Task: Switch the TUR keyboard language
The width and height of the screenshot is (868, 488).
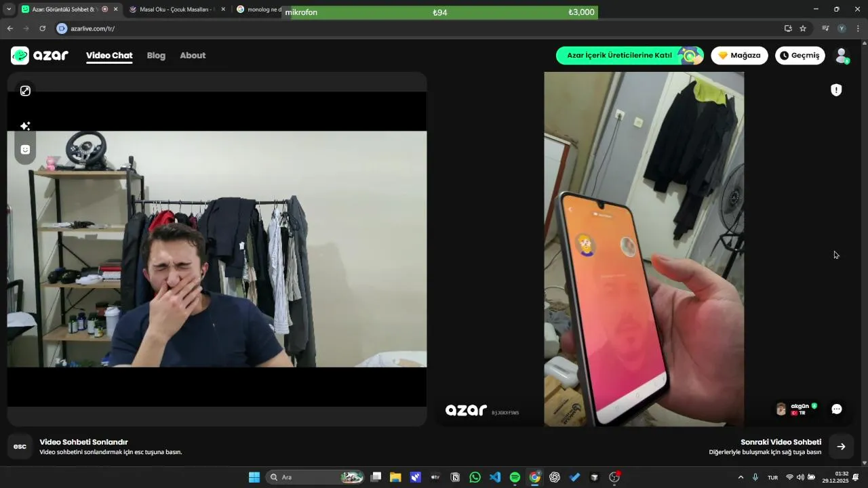Action: click(772, 477)
